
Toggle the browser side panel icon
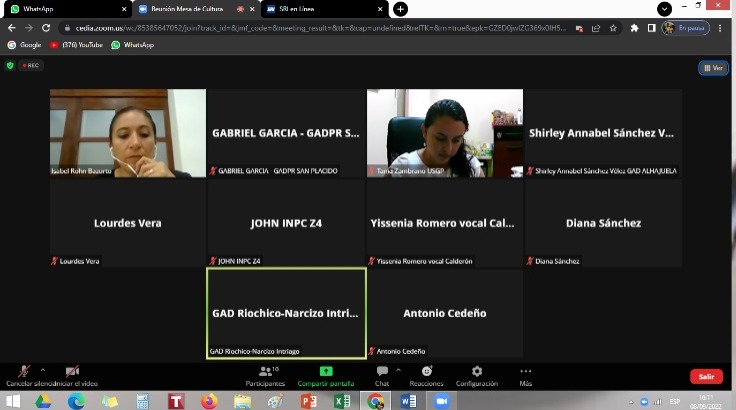pos(651,28)
